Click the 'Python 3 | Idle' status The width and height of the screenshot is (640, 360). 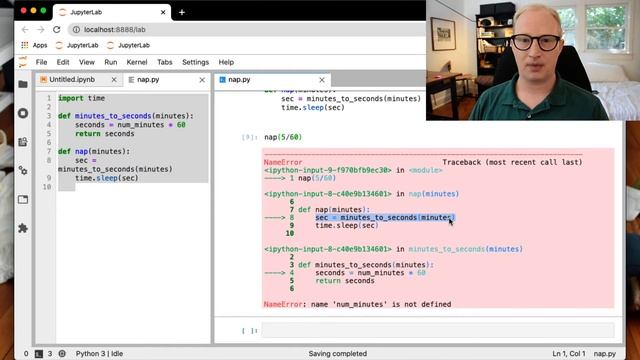point(99,354)
